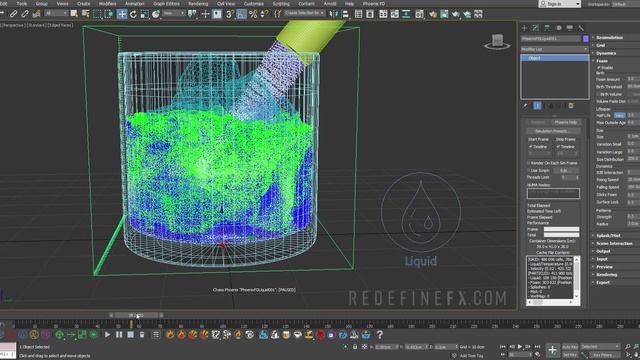Open the Modifiers menu
This screenshot has height=360, width=640.
pyautogui.click(x=107, y=4)
